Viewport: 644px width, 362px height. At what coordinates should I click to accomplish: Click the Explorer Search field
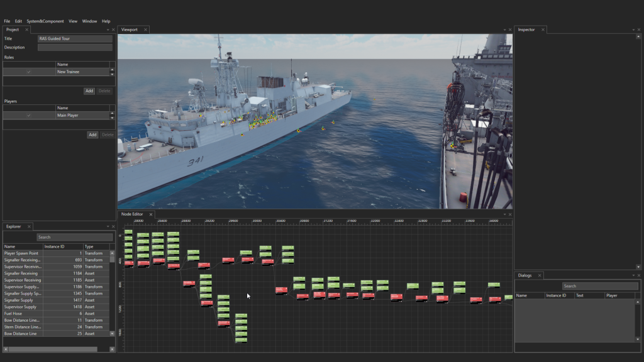pos(74,237)
